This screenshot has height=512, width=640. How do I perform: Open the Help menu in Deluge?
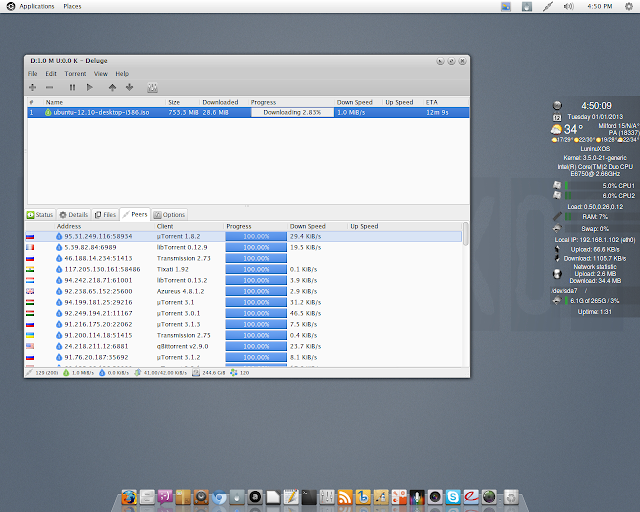pyautogui.click(x=122, y=74)
